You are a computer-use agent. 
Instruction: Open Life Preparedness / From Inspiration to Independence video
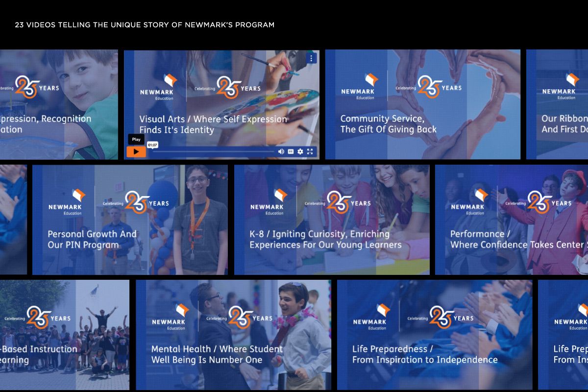tap(434, 335)
